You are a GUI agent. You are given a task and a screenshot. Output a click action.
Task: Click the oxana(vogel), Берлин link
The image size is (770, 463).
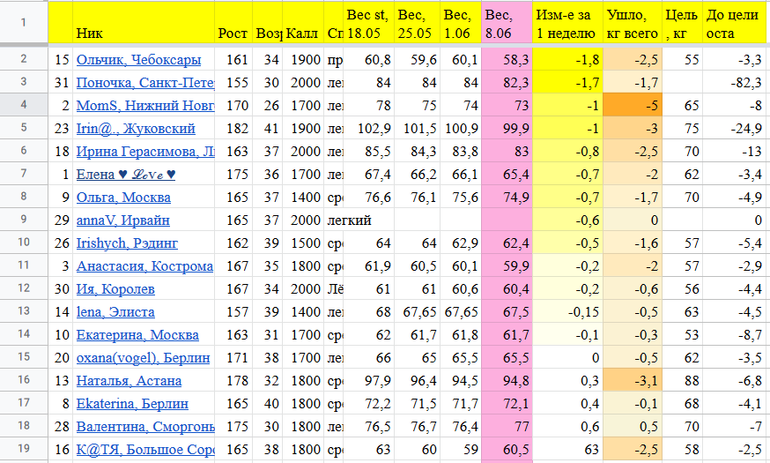coord(138,358)
